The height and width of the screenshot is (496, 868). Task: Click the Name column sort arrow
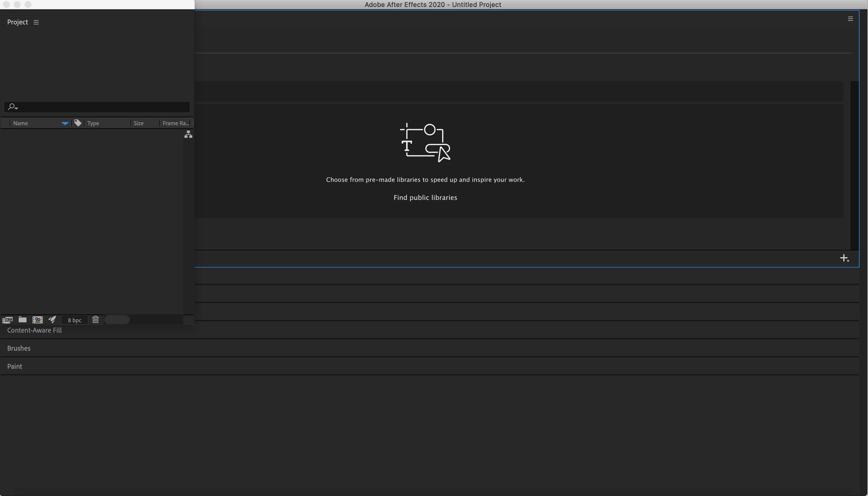[x=65, y=123]
